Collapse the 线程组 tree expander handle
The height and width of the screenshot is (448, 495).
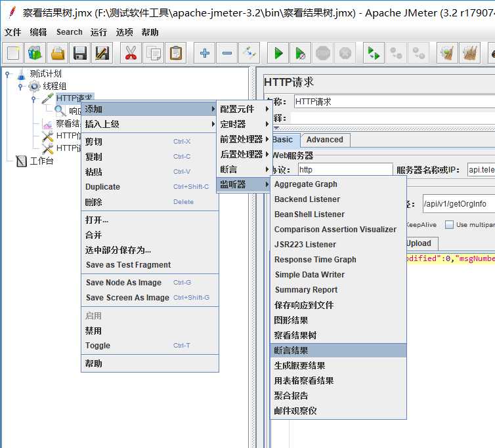tap(20, 87)
